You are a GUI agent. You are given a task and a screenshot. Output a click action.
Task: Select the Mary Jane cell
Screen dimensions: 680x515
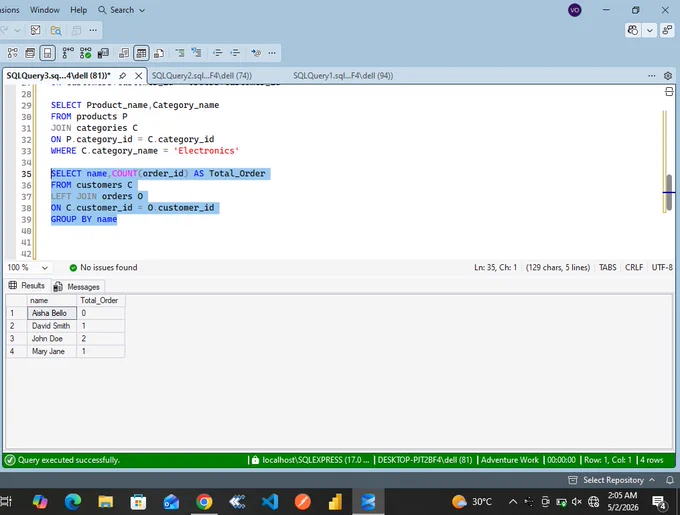pyautogui.click(x=52, y=351)
